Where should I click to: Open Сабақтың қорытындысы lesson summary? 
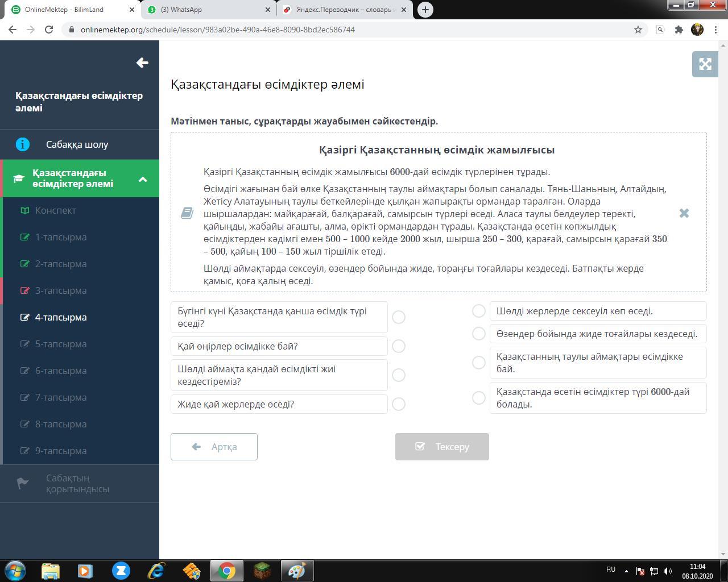click(80, 484)
